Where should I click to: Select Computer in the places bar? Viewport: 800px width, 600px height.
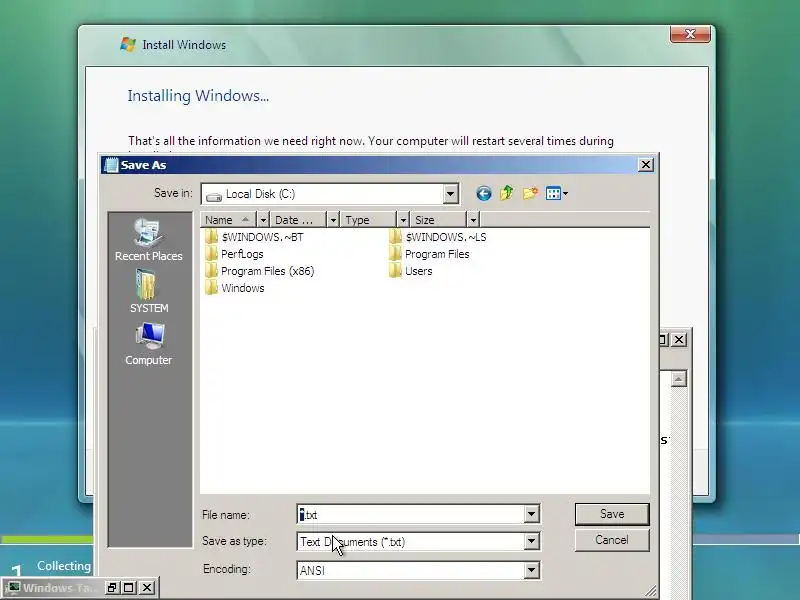point(148,344)
